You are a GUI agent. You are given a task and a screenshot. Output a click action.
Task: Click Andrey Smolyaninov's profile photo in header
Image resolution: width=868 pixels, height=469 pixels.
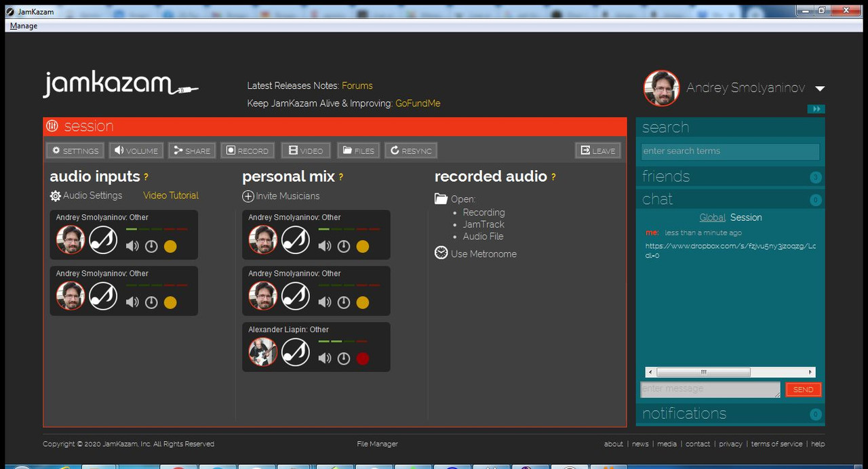point(661,88)
